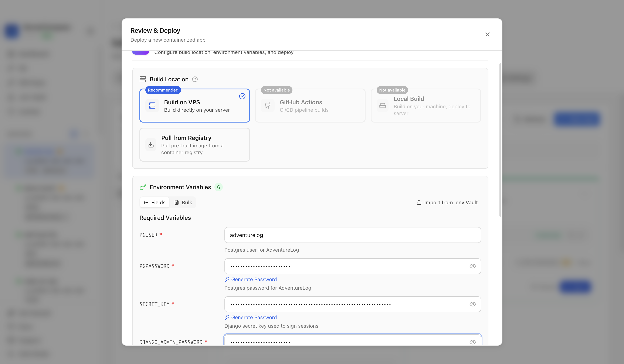Click the Bulk tab document icon
624x364 pixels.
177,202
